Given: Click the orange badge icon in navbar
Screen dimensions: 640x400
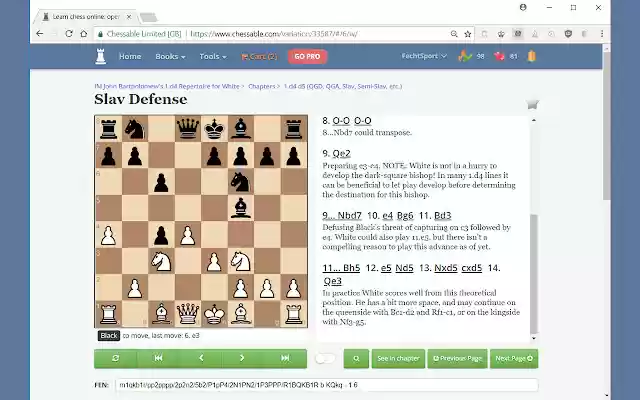Looking at the screenshot, I should 531,56.
